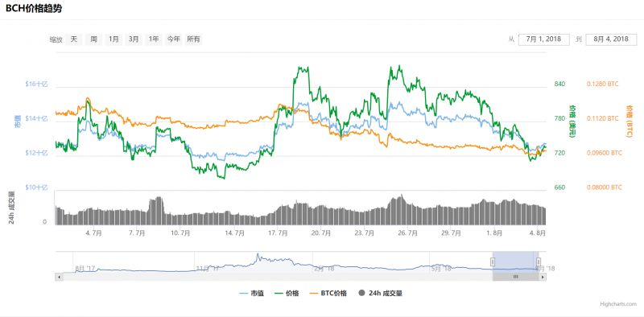Grab the navigator right range handle

pos(539,261)
